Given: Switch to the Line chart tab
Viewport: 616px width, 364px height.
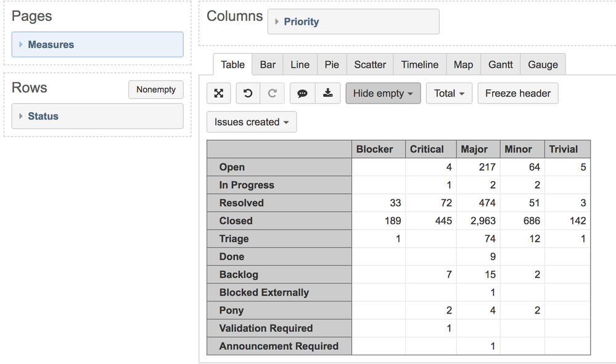Looking at the screenshot, I should 300,65.
